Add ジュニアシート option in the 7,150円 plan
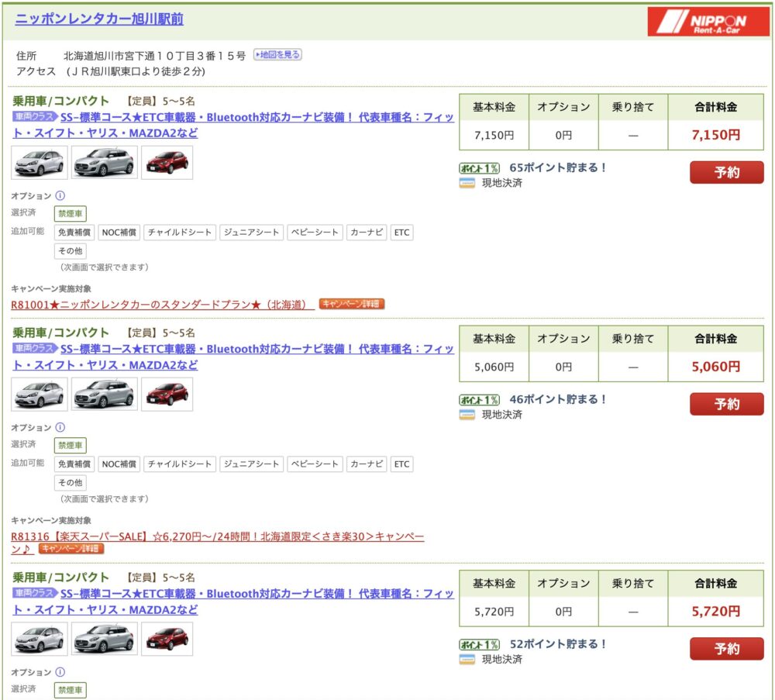 252,233
